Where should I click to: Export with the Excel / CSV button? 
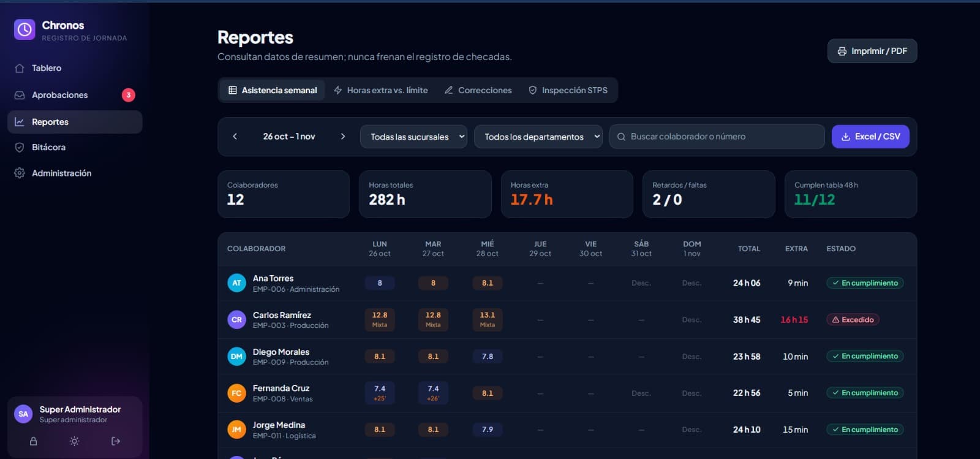[870, 137]
